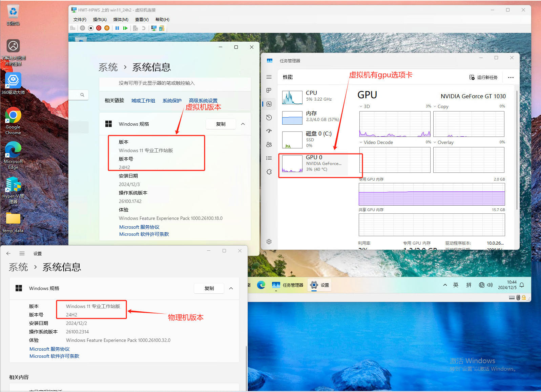Open the three-dot more options in Task Manager
541x392 pixels.
pos(511,78)
